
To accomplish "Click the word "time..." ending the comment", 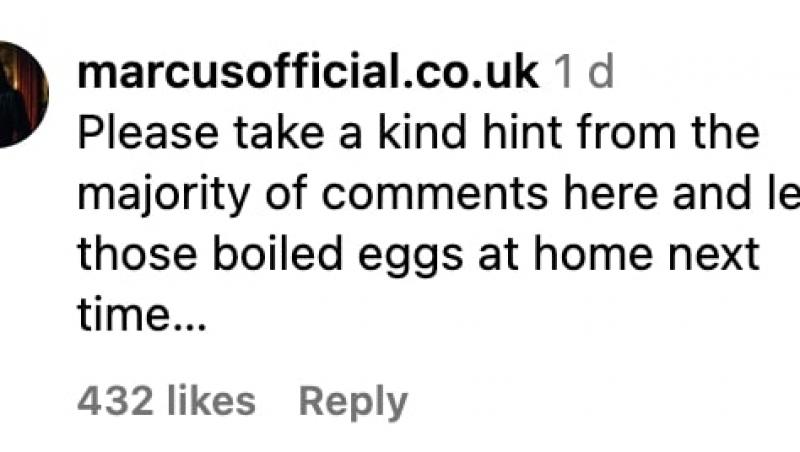I will tap(141, 317).
